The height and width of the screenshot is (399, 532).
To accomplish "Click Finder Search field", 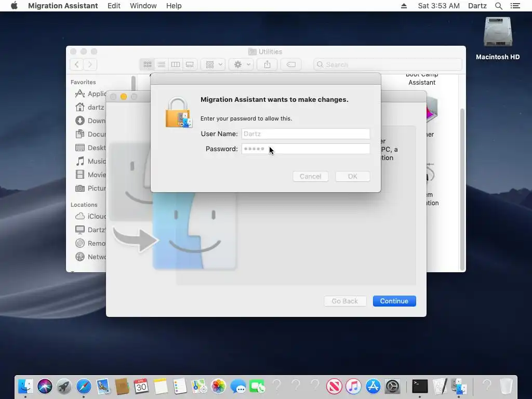I will [x=388, y=64].
